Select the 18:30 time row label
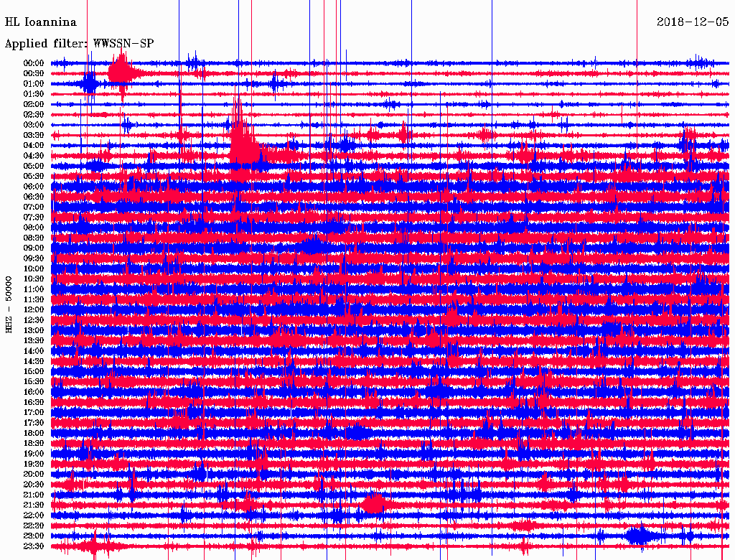The width and height of the screenshot is (735, 560). click(34, 444)
